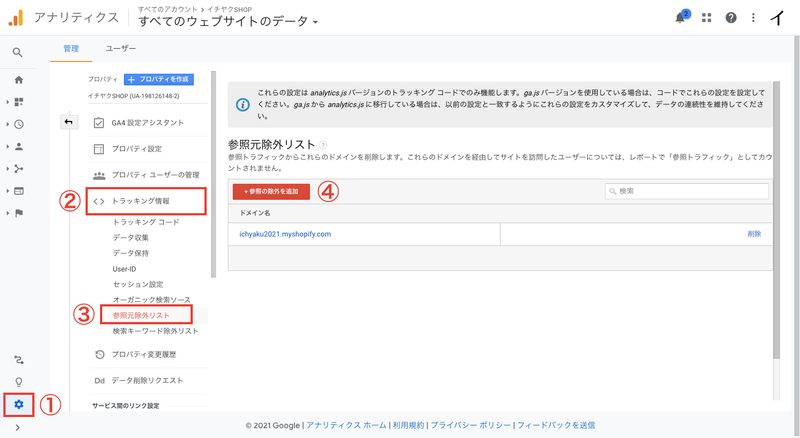800x438 pixels.
Task: Go to Home icon in sidebar
Action: pyautogui.click(x=19, y=80)
